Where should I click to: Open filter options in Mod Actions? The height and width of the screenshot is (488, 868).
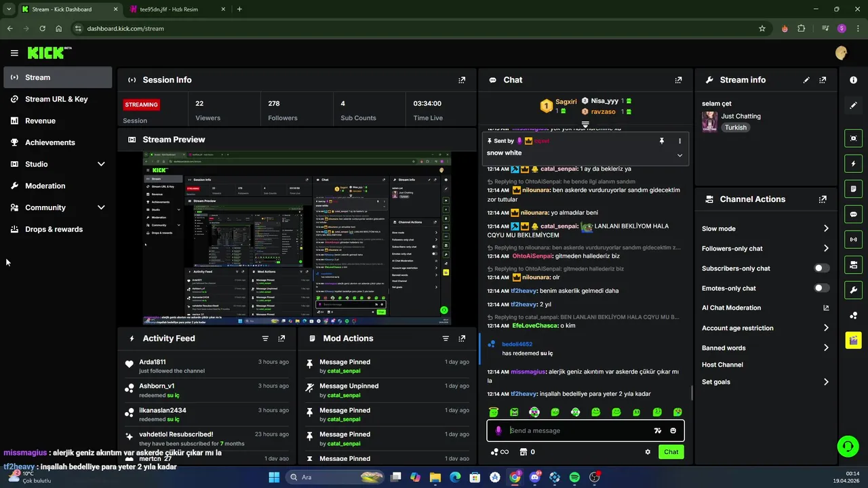446,338
